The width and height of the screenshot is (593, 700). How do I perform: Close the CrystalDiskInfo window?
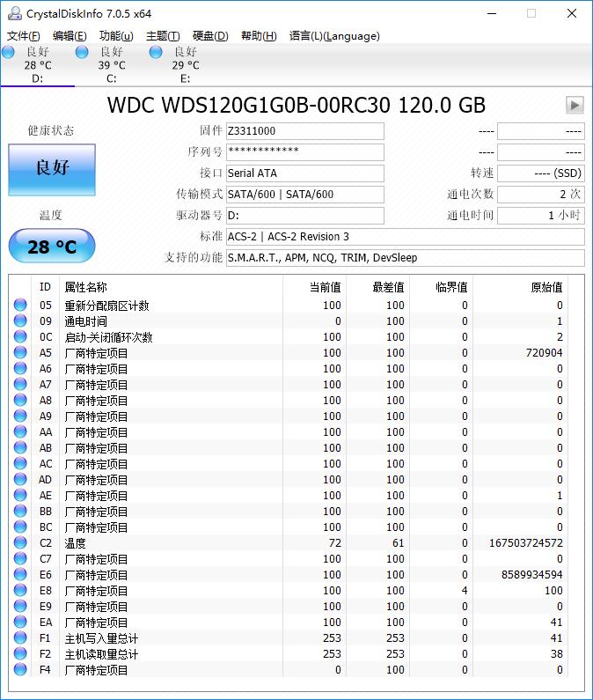pos(572,13)
